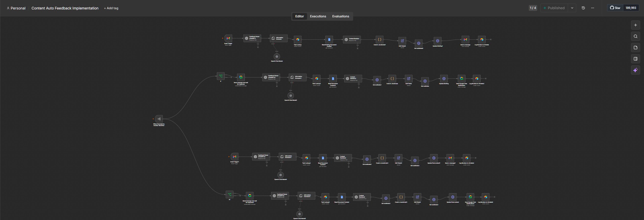Screen dimensions: 644x220
Task: Select the Update final content1 node
Action: pyautogui.click(x=434, y=158)
